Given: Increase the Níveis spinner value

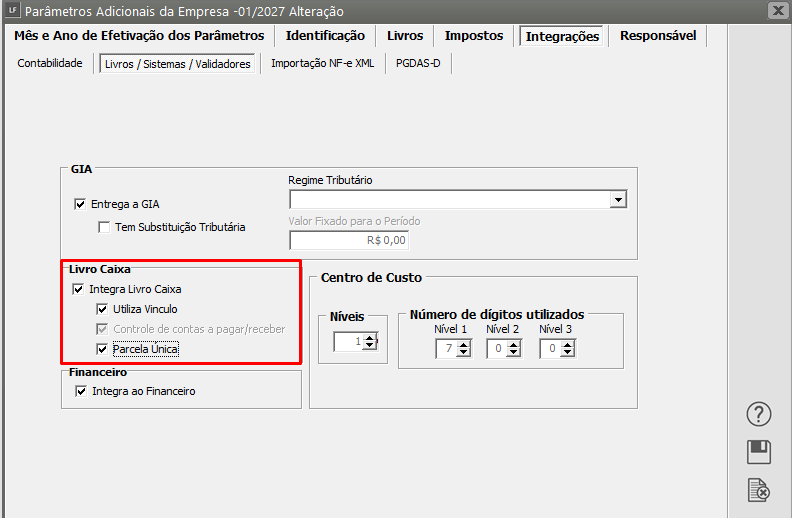Looking at the screenshot, I should pyautogui.click(x=370, y=338).
